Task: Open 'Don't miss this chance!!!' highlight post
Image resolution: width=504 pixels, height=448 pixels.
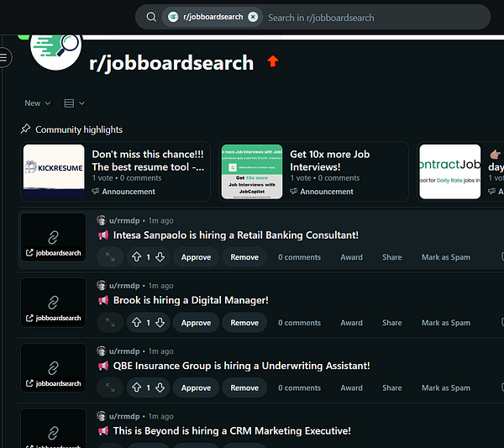Action: 148,161
